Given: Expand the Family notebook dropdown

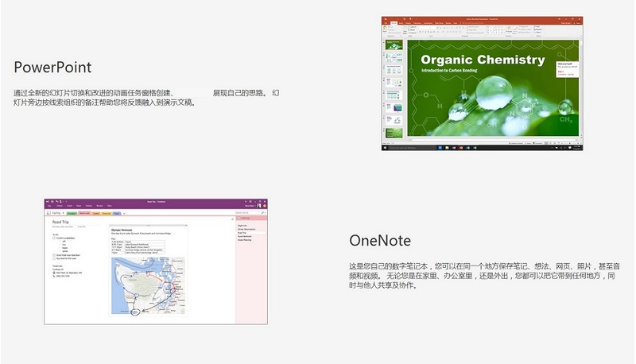Looking at the screenshot, I should pyautogui.click(x=63, y=213).
